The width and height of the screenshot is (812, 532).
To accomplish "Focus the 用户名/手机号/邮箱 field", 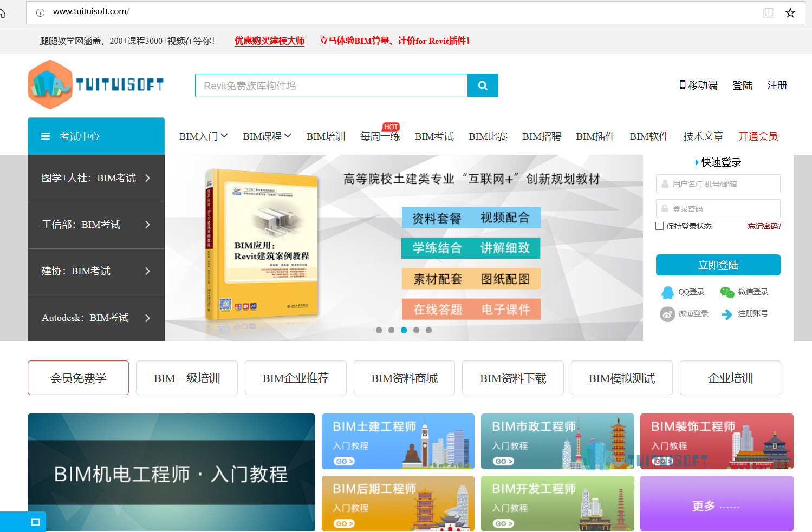I will tap(718, 184).
